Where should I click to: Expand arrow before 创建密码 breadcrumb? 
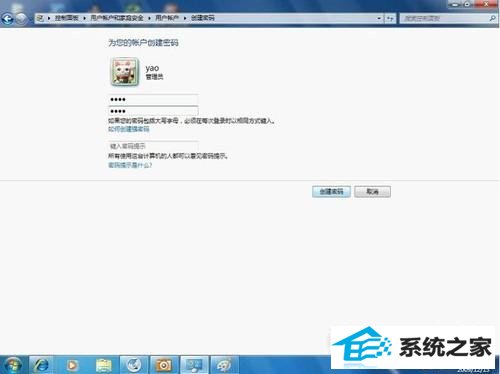(x=185, y=18)
